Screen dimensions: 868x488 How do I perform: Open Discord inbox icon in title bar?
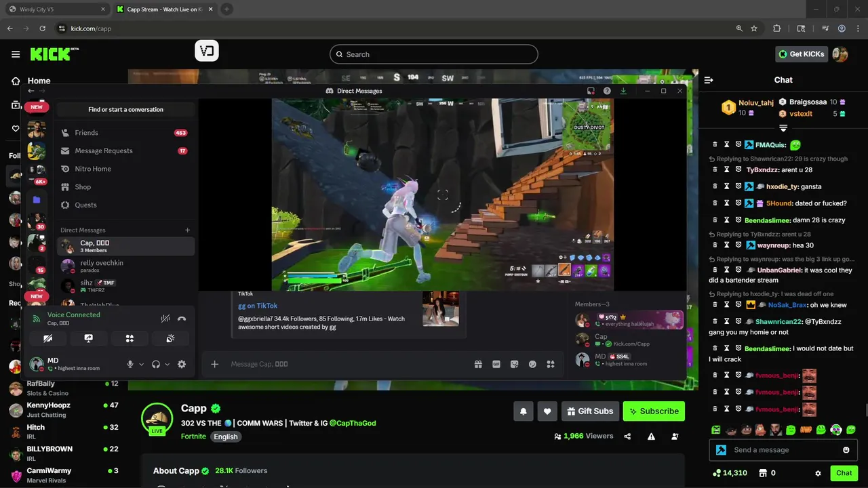591,91
